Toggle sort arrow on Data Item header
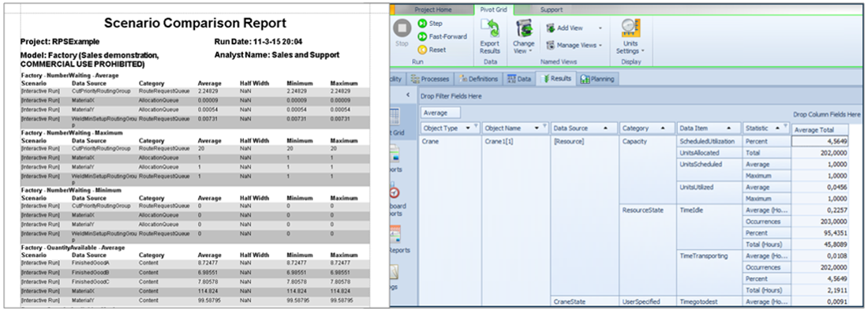The image size is (868, 312). click(x=729, y=128)
